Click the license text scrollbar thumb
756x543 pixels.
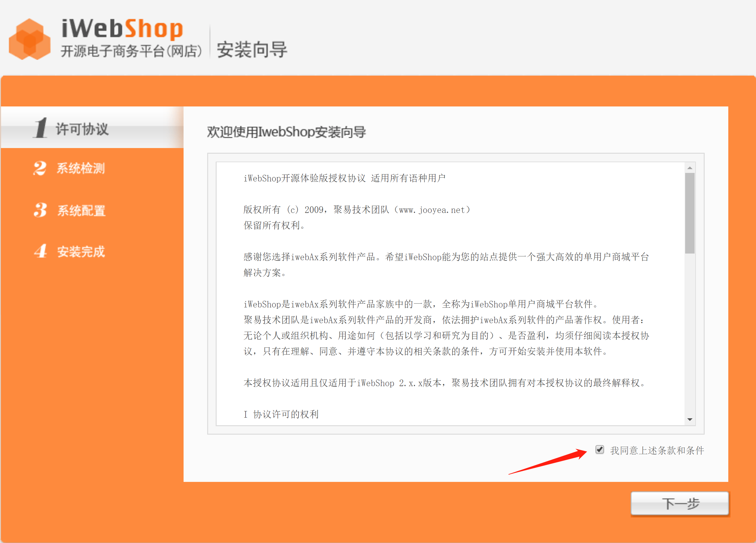(690, 213)
